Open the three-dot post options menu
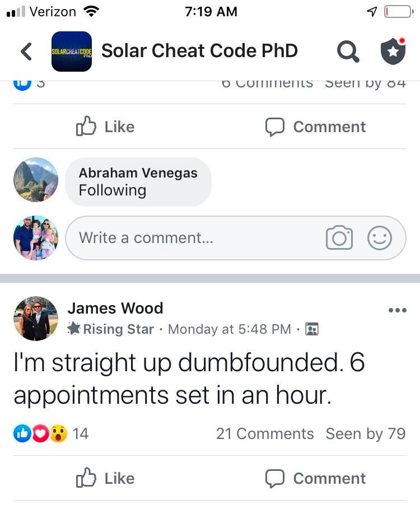420x509 pixels. coord(397,310)
